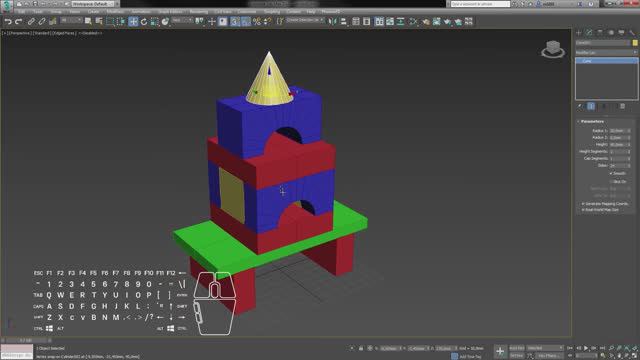
Task: Open the Select by Name dialog
Action: click(x=99, y=22)
